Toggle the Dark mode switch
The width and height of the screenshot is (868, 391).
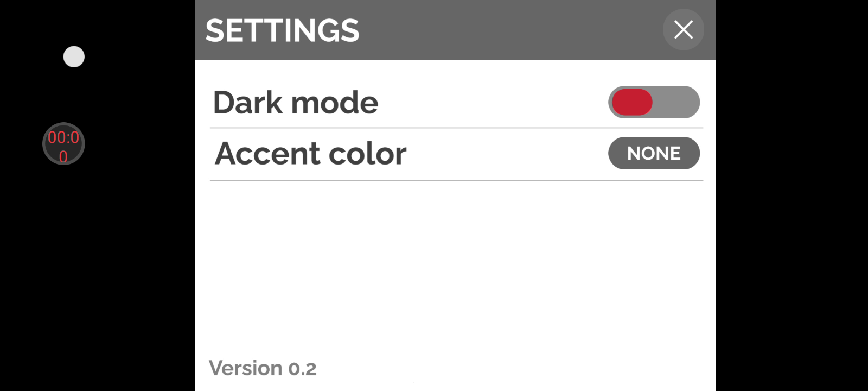coord(653,102)
